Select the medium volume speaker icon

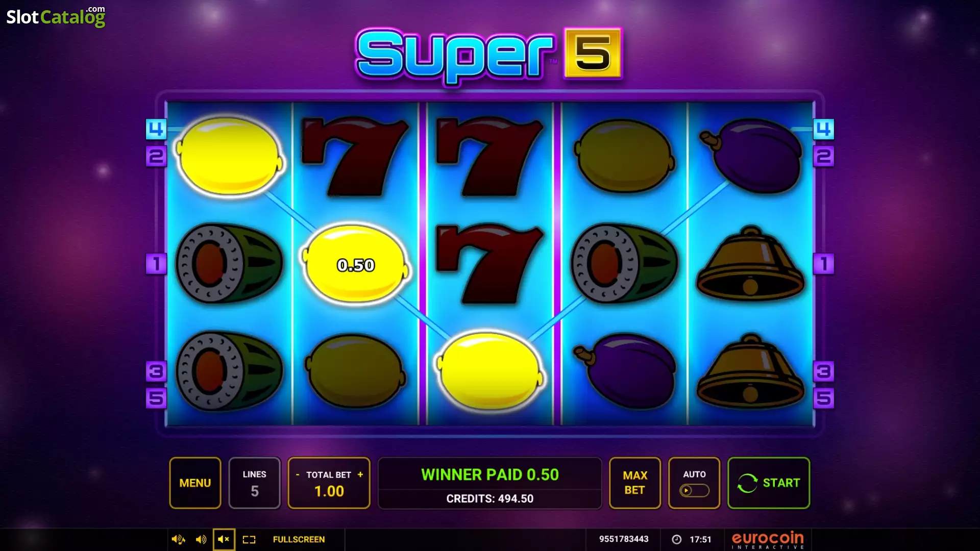coord(201,539)
